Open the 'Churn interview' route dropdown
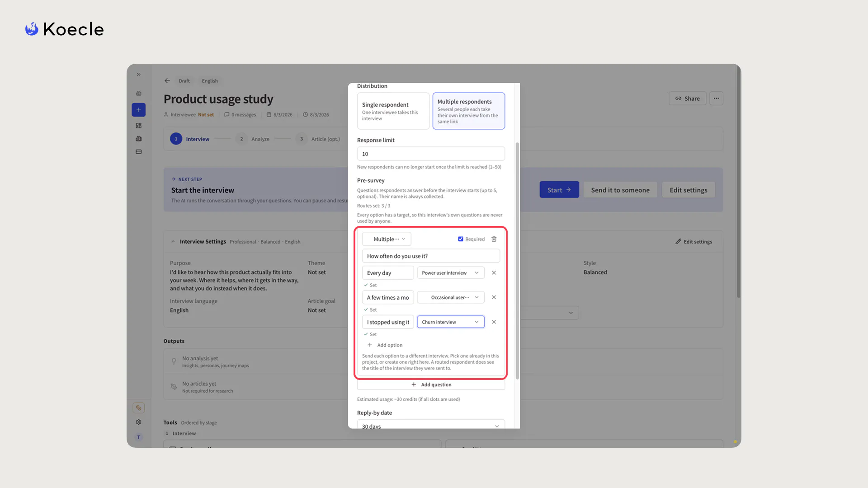The width and height of the screenshot is (868, 488). pyautogui.click(x=451, y=322)
